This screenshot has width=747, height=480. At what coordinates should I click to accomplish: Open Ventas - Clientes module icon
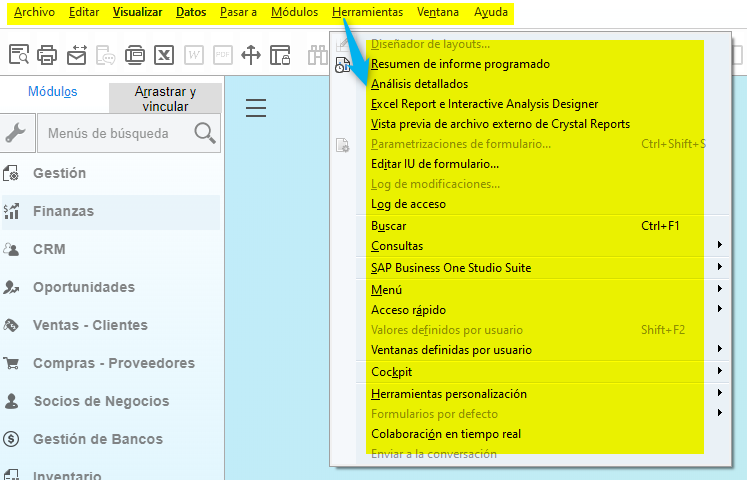tap(11, 325)
